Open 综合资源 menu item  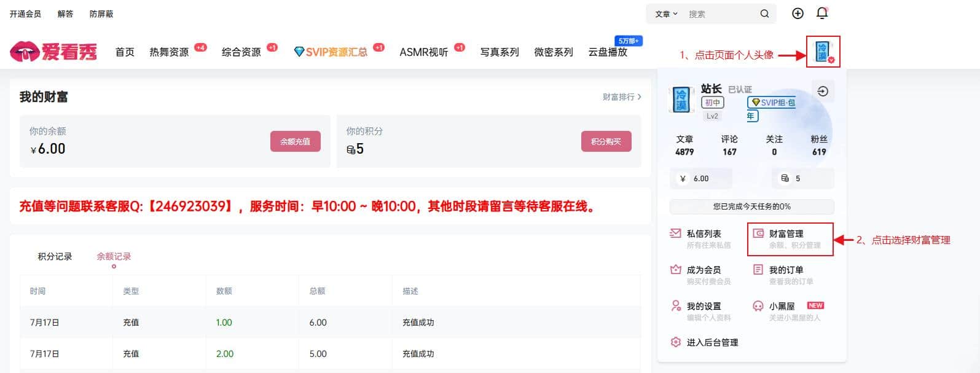(x=241, y=52)
